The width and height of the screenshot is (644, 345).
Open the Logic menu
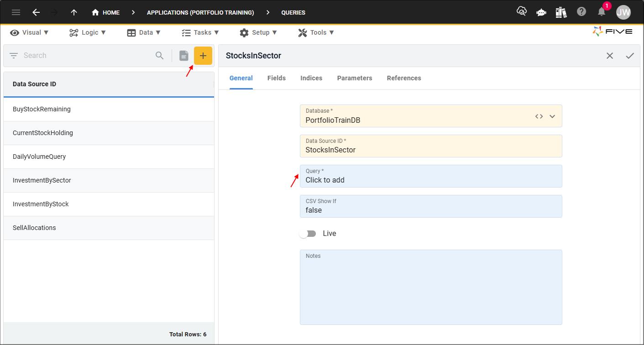[x=88, y=32]
